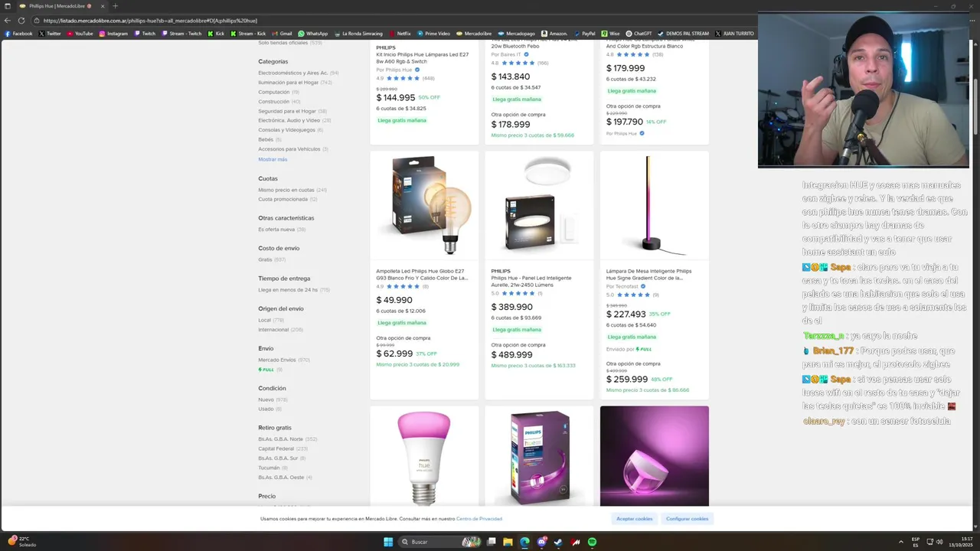This screenshot has height=551, width=980.
Task: Open the Twitter bookmark
Action: (x=50, y=34)
